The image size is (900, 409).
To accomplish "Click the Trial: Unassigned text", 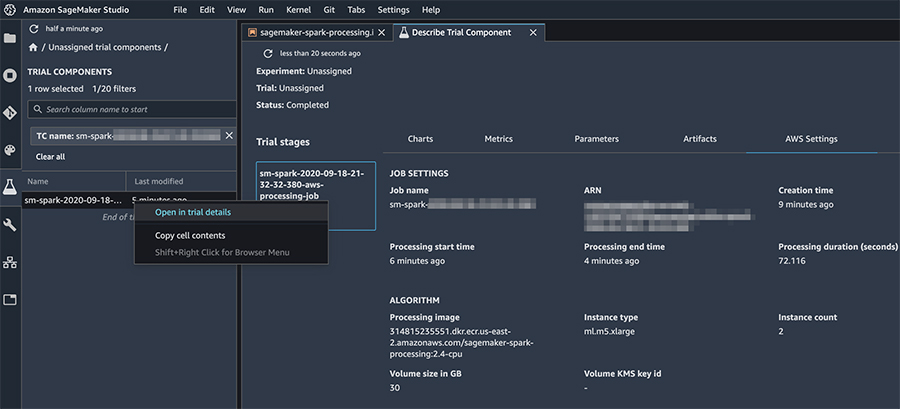I will [290, 88].
